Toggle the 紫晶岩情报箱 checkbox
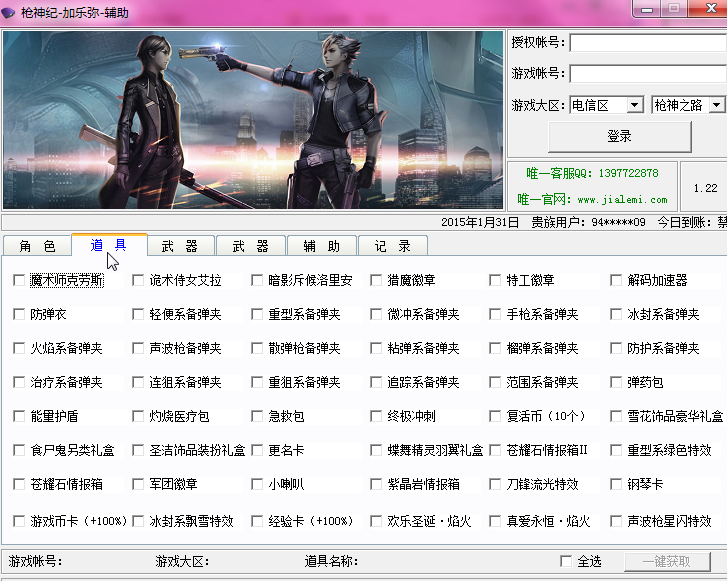 click(376, 484)
